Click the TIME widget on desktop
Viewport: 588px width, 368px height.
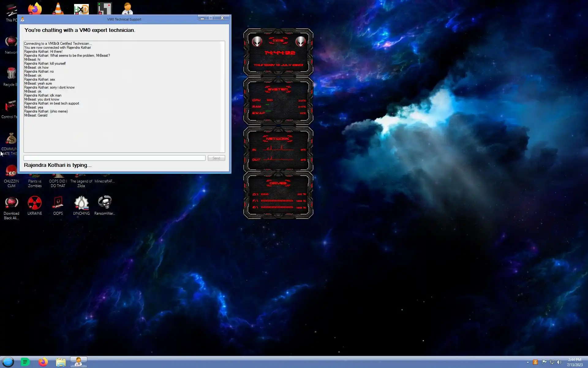(278, 52)
